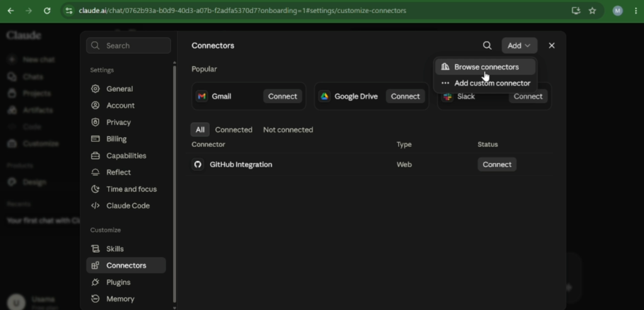Click the Slack logo icon
Image resolution: width=644 pixels, height=310 pixels.
447,96
